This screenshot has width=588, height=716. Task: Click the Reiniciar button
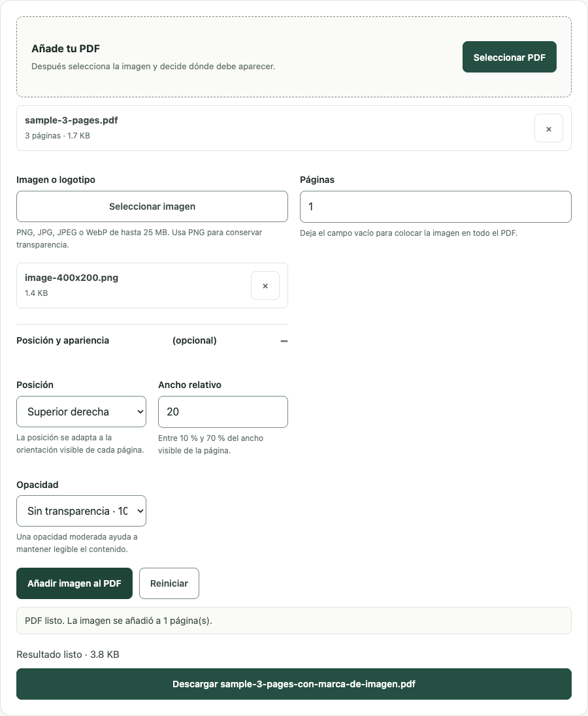pos(169,583)
